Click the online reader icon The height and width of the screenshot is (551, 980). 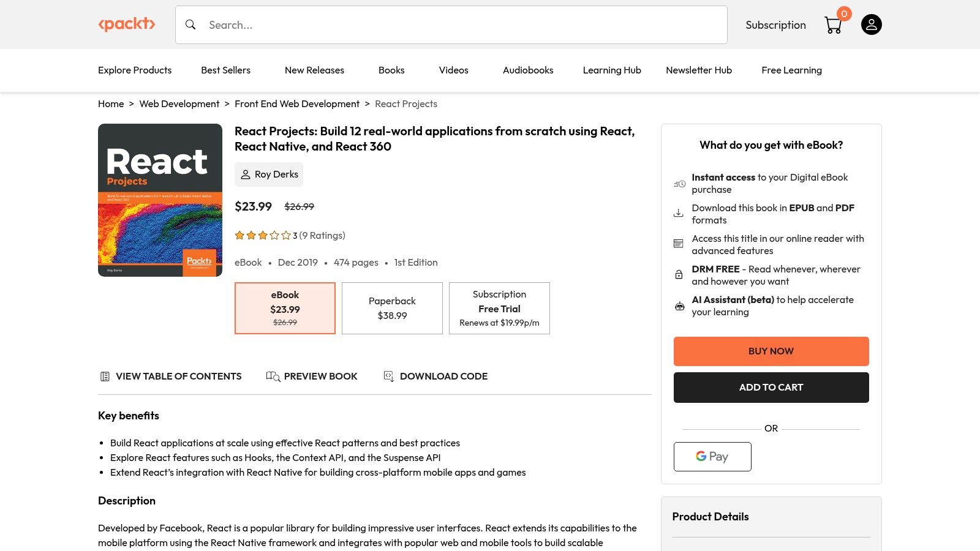coord(679,244)
